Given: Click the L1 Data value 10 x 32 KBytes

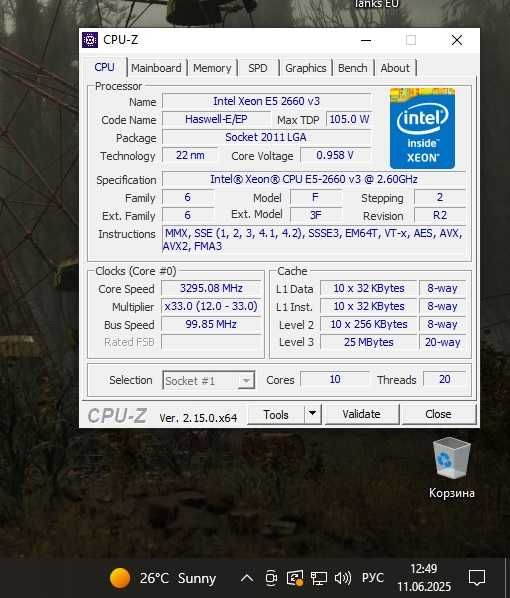Looking at the screenshot, I should [368, 288].
